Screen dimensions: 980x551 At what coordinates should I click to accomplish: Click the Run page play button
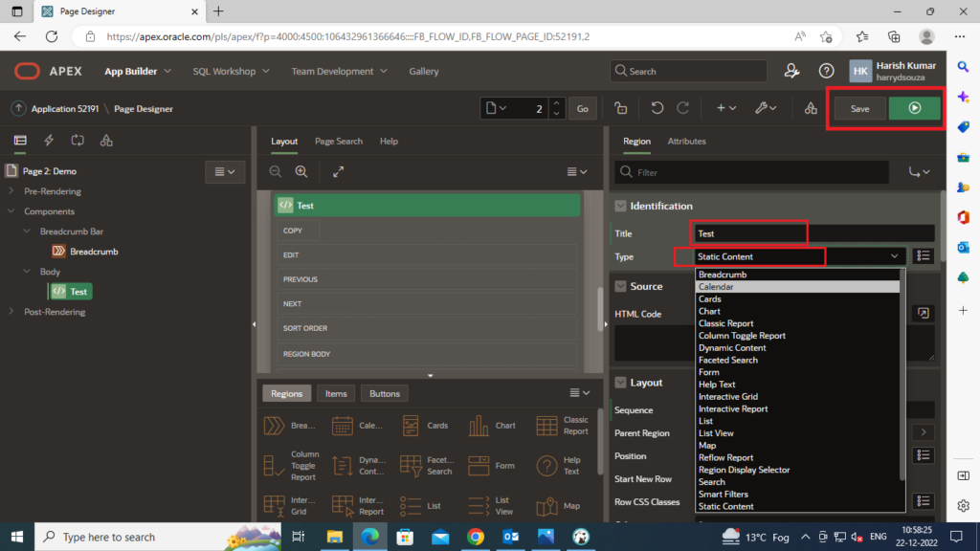pyautogui.click(x=914, y=108)
